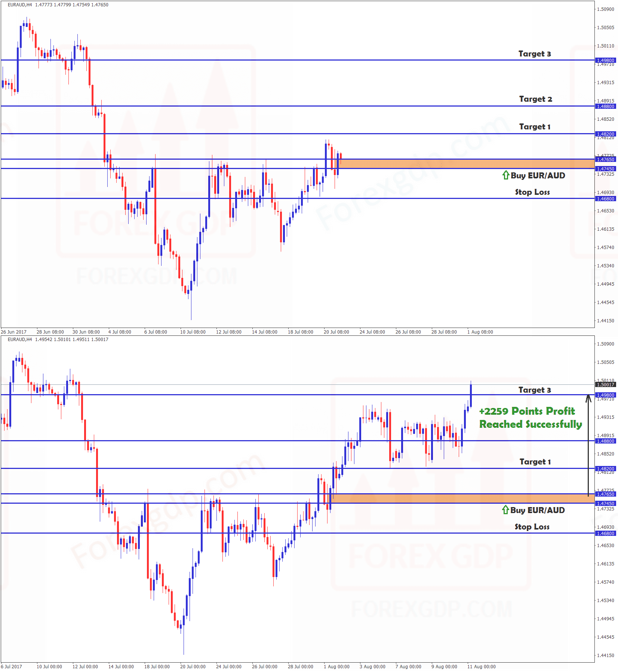Click the 1 Aug 08:00 time label

tap(480, 332)
